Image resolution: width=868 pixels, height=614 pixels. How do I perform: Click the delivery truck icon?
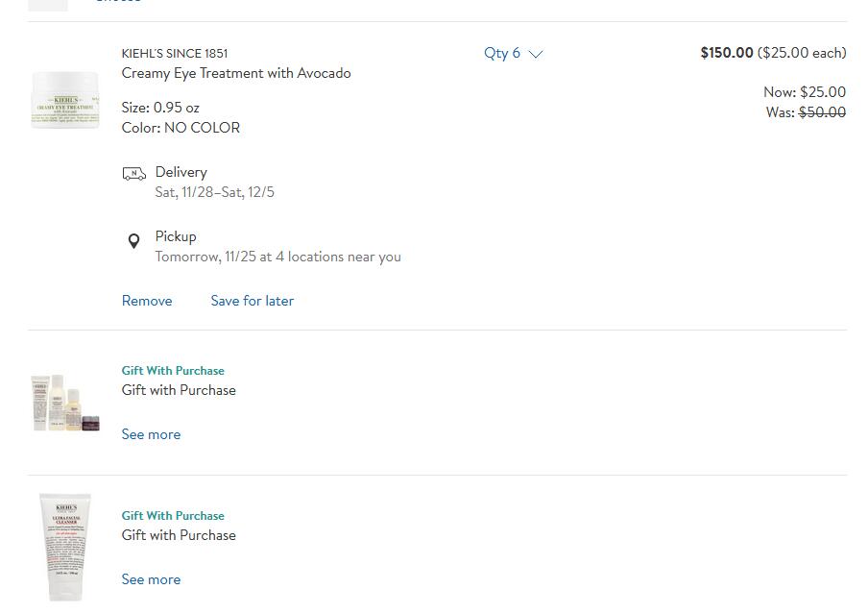[134, 174]
